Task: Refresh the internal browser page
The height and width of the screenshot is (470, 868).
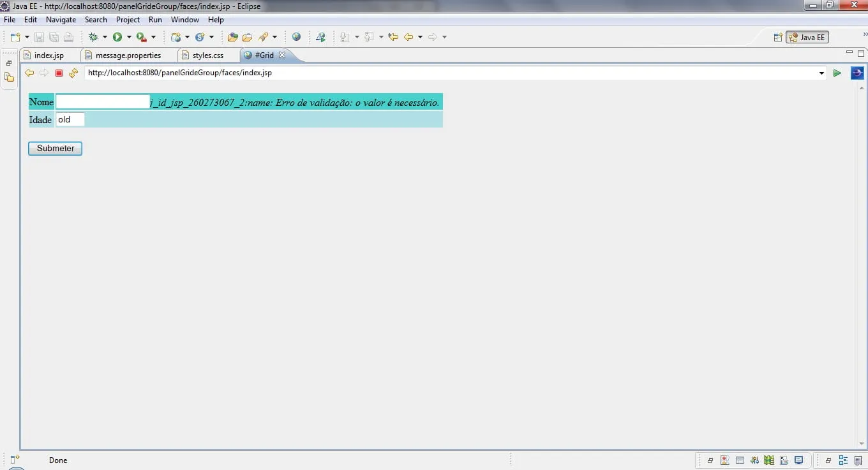Action: pyautogui.click(x=73, y=73)
